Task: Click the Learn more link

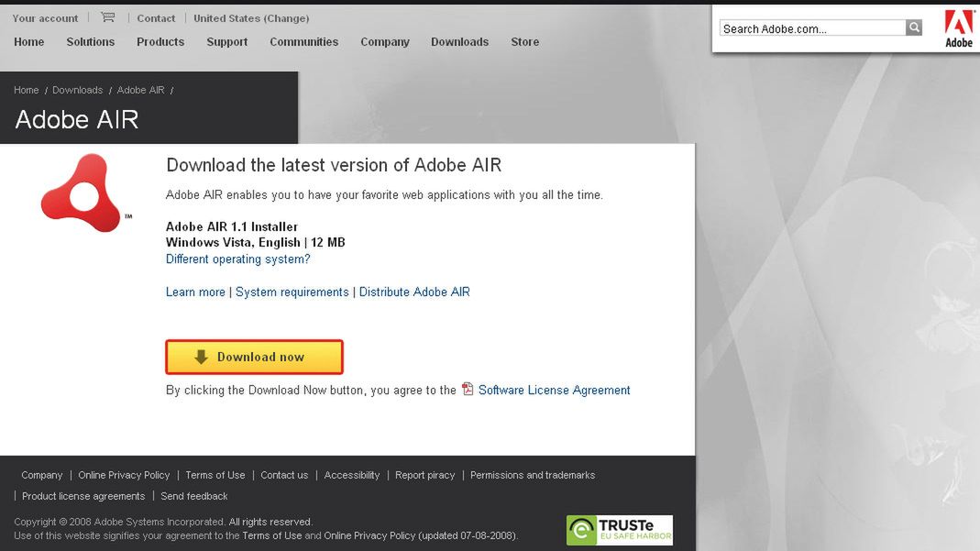Action: 195,292
